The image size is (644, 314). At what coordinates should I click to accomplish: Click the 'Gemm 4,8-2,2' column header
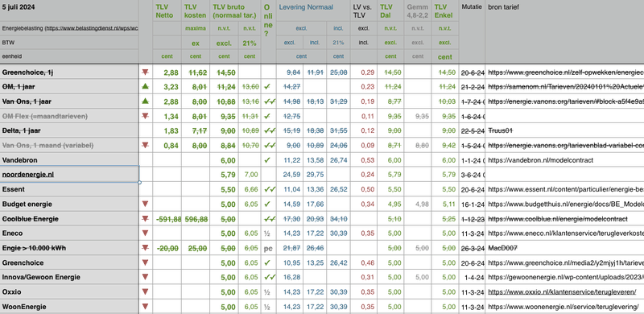[418, 11]
